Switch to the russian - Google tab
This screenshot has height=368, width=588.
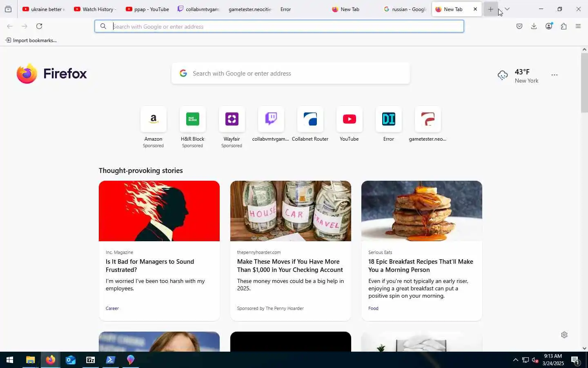click(x=405, y=9)
